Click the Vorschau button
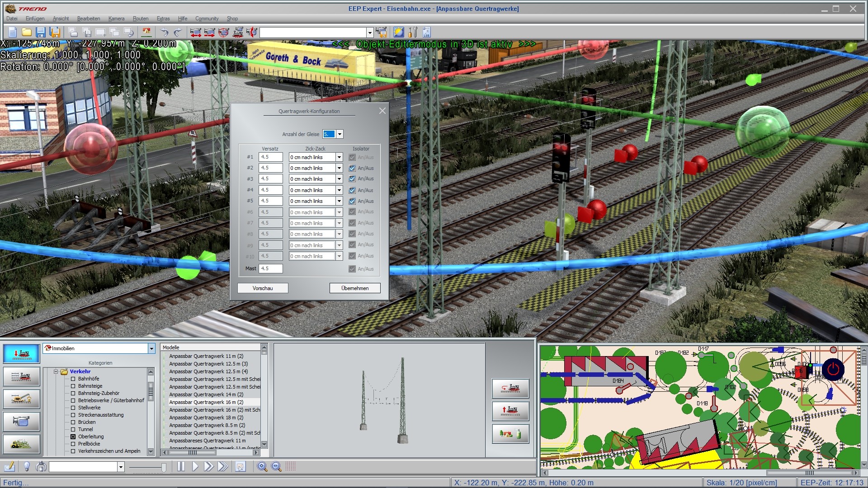868x488 pixels. [263, 288]
